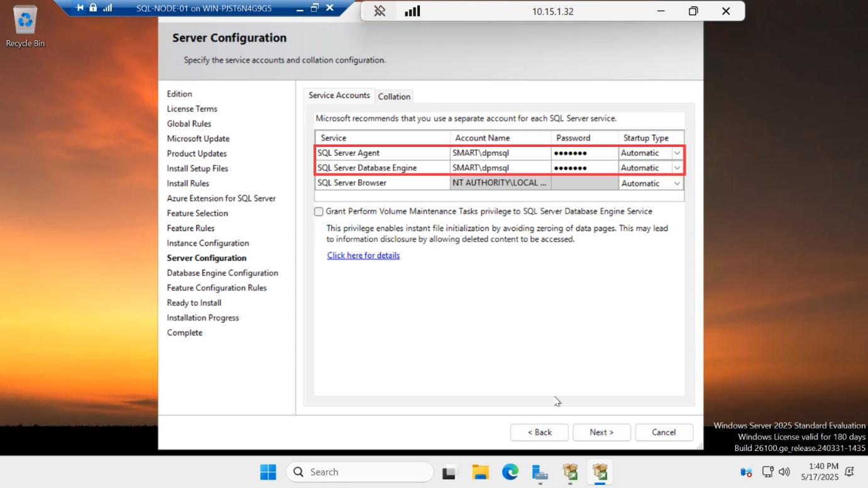Switch to active SQL setup taskbar icon

(x=600, y=472)
